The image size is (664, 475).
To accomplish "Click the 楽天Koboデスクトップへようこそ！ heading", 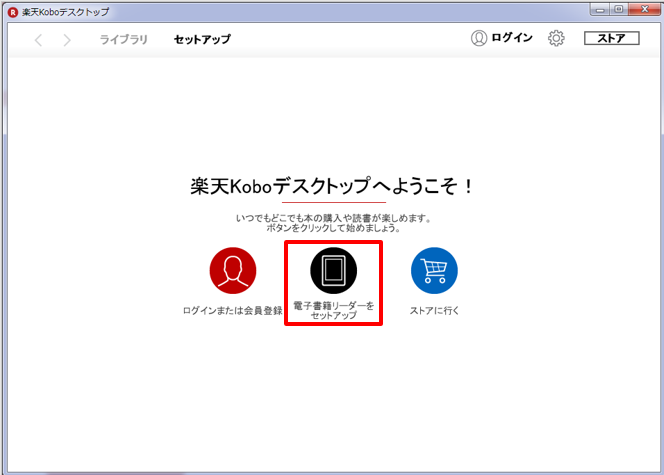I will click(x=332, y=186).
